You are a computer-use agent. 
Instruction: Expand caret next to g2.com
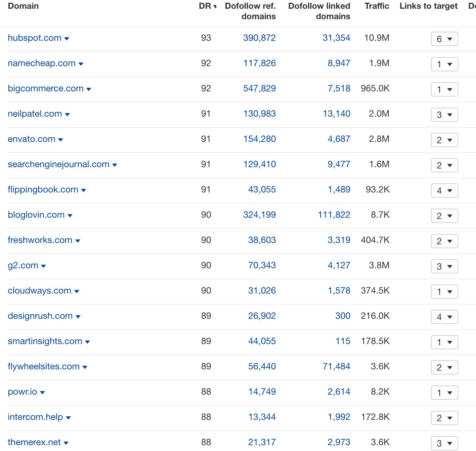pyautogui.click(x=43, y=266)
